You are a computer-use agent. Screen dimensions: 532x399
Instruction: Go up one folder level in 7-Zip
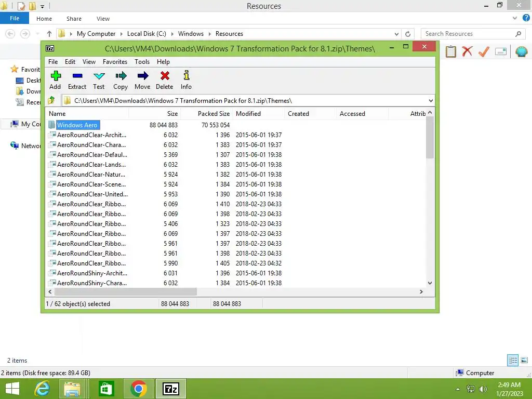pyautogui.click(x=51, y=100)
